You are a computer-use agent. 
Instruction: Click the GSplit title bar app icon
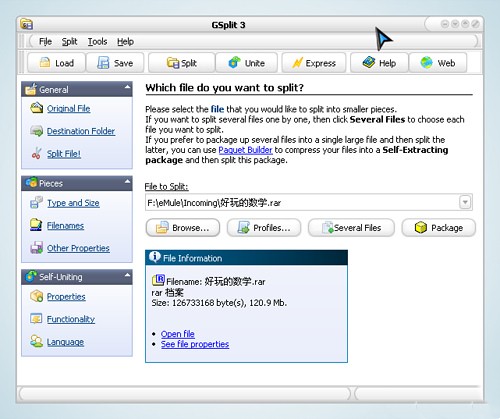[26, 24]
